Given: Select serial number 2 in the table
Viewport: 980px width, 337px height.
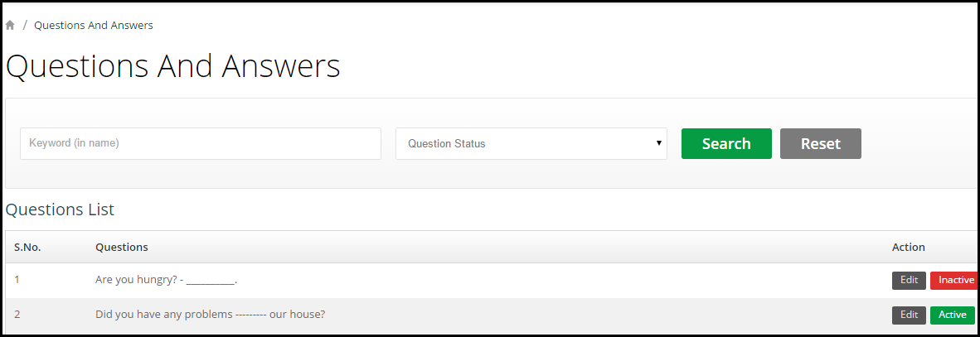Looking at the screenshot, I should 17,315.
